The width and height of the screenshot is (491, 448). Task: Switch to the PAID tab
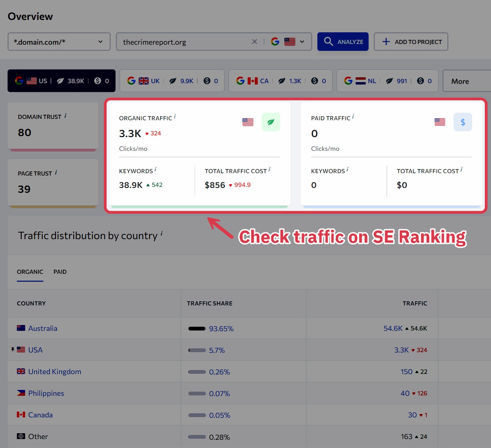[60, 272]
